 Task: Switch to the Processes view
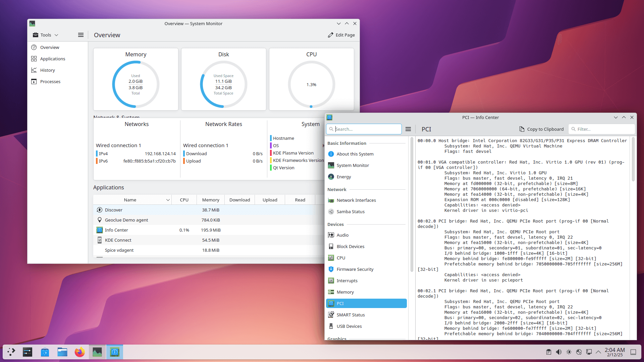tap(50, 81)
